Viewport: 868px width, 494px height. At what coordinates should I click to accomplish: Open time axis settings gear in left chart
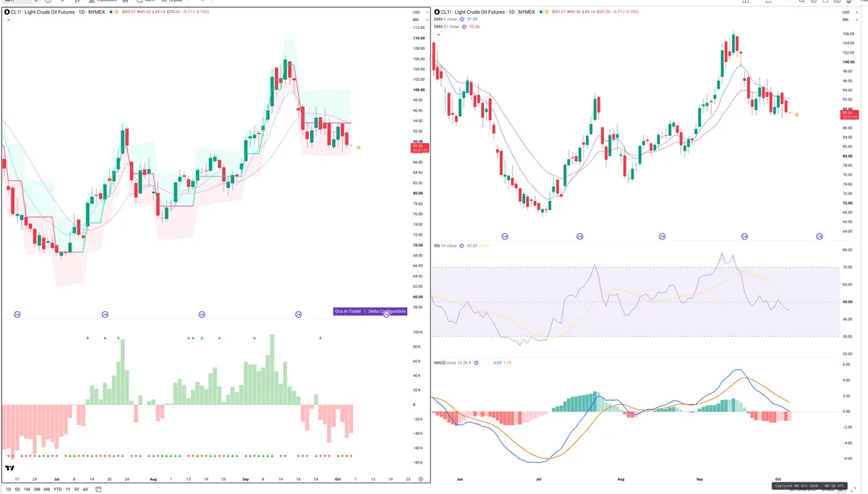[420, 479]
